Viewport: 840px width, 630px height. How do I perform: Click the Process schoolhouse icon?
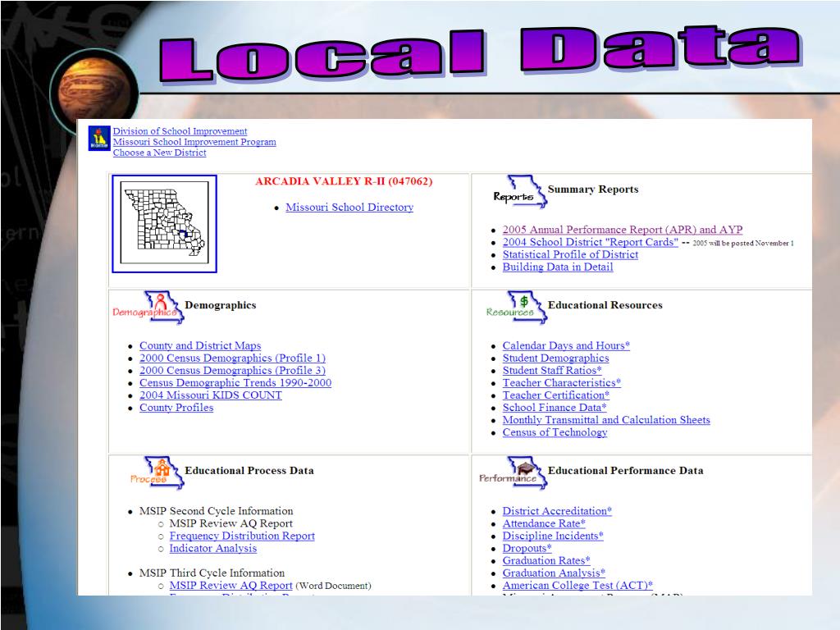(158, 472)
